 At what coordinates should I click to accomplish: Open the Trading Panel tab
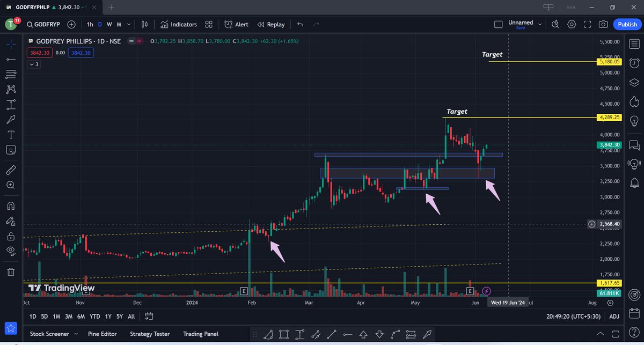click(x=200, y=334)
